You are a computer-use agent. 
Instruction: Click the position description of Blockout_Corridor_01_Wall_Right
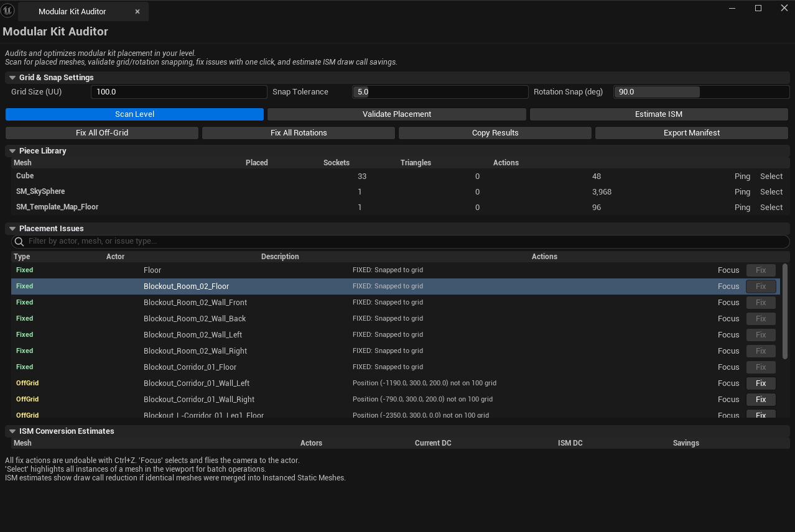422,400
